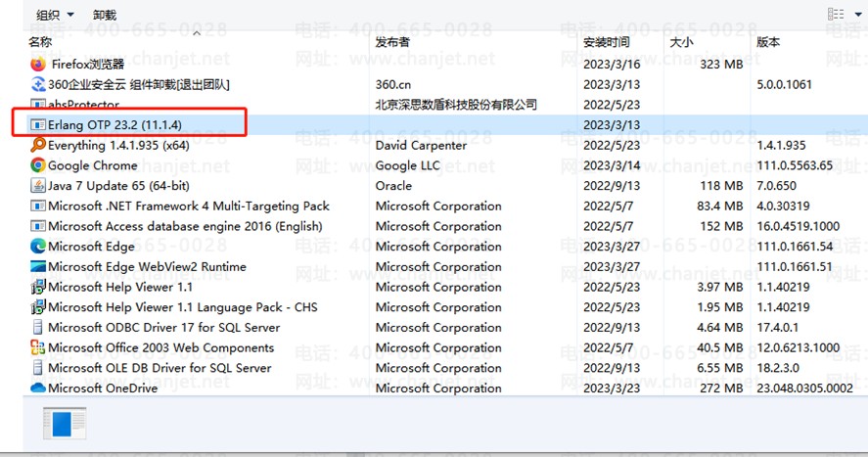The width and height of the screenshot is (868, 457).
Task: Open the 组织 dropdown menu
Action: coord(55,15)
